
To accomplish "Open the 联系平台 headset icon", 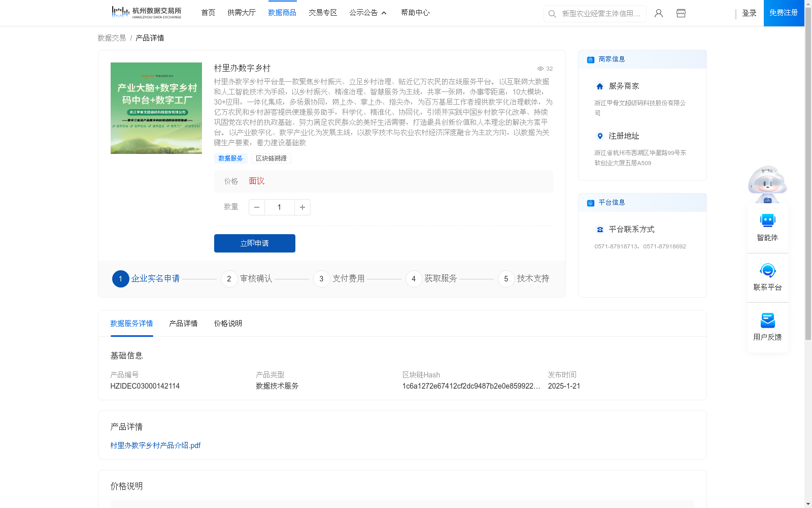I will tap(767, 270).
